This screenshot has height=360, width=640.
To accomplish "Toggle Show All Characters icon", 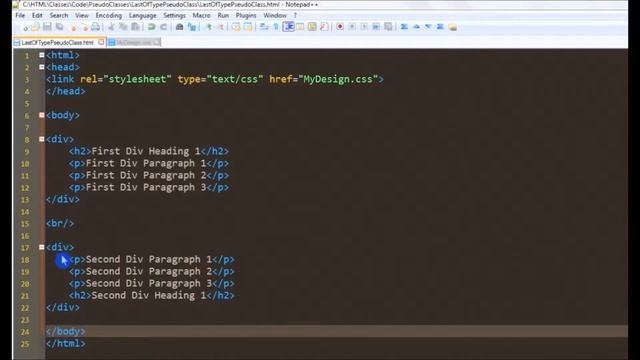I will pyautogui.click(x=276, y=27).
